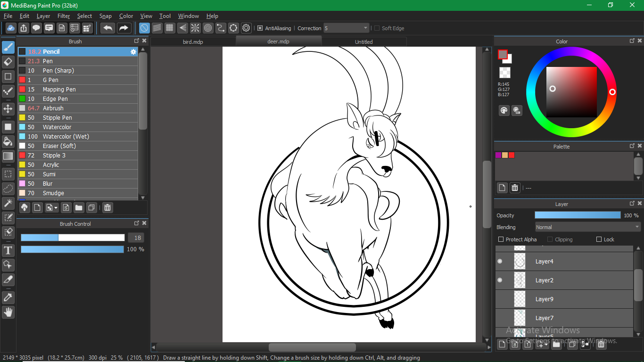Open the Blending mode dropdown
The width and height of the screenshot is (644, 362).
(587, 227)
